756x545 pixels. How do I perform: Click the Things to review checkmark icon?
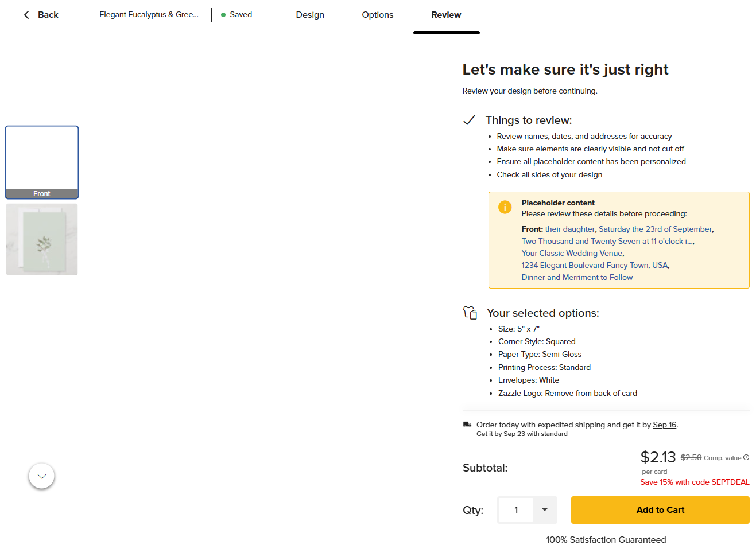coord(469,120)
